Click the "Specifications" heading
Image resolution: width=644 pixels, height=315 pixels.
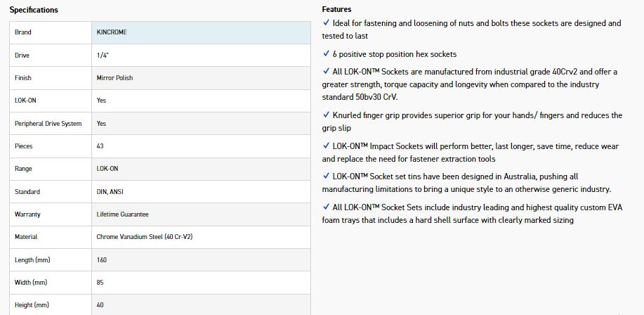34,10
